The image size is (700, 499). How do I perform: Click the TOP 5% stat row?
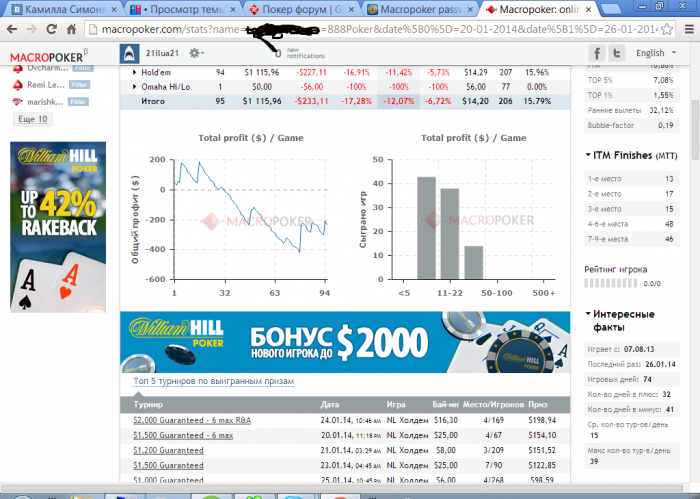pos(631,80)
